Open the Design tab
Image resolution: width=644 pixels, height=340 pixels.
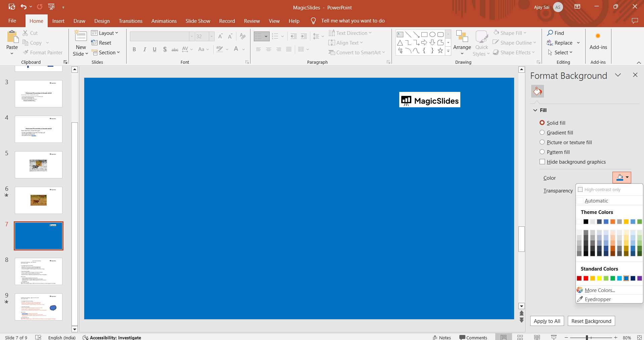102,21
